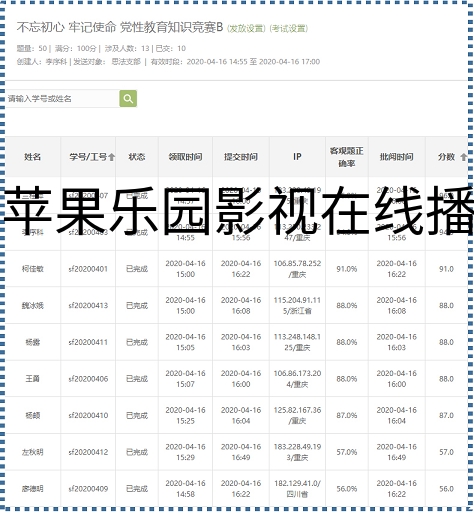
Task: Click accuracy value 87.0%
Action: coord(347,415)
